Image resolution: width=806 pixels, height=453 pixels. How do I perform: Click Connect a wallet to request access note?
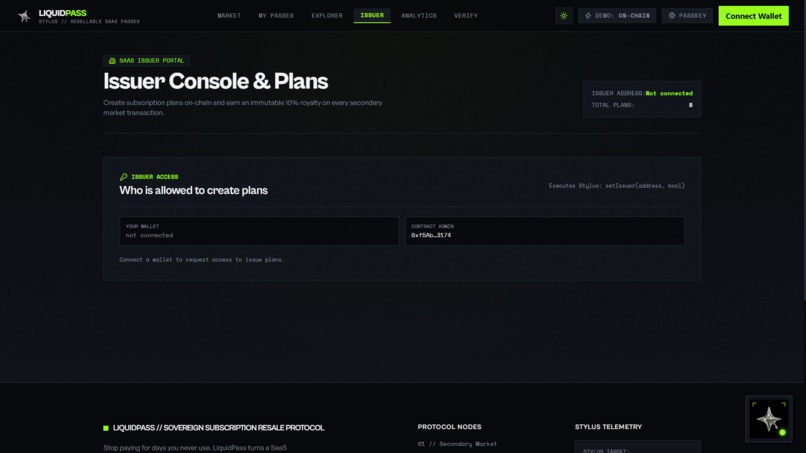(x=202, y=260)
